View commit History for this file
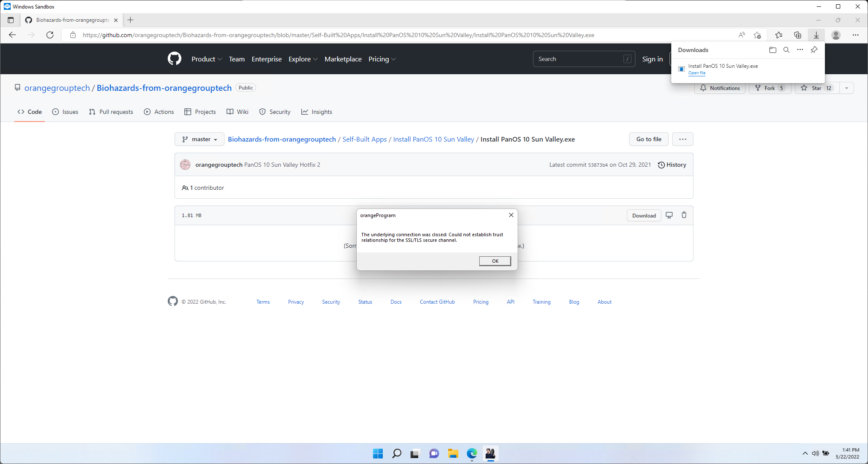Image resolution: width=868 pixels, height=464 pixels. point(672,165)
